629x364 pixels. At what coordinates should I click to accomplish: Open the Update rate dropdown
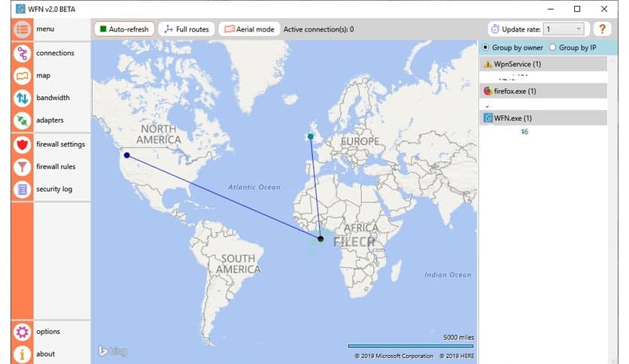click(564, 29)
